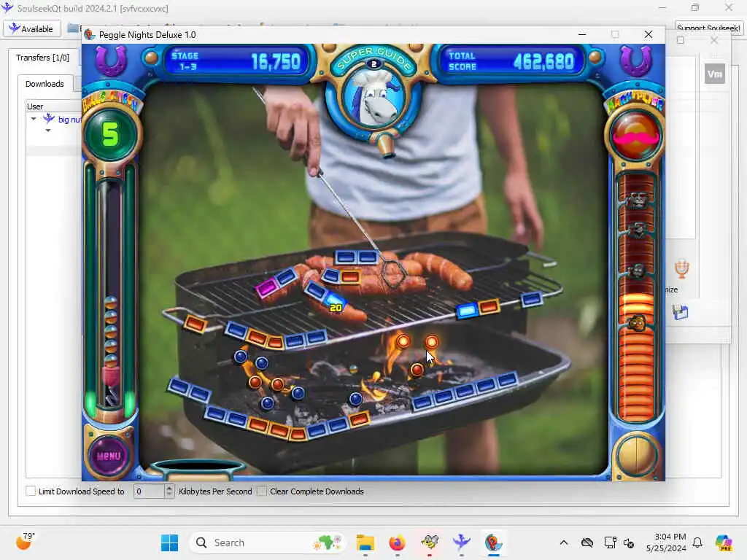The width and height of the screenshot is (747, 560).
Task: Click the Super Guide unicorn launcher
Action: point(373,99)
